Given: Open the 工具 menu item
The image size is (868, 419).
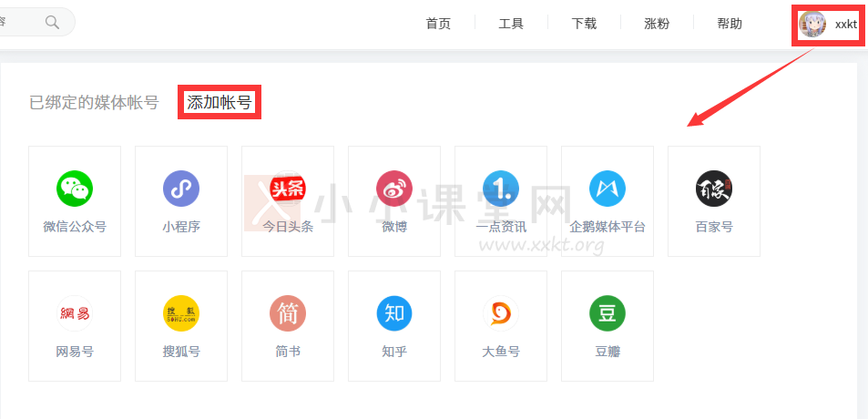Looking at the screenshot, I should [x=511, y=24].
